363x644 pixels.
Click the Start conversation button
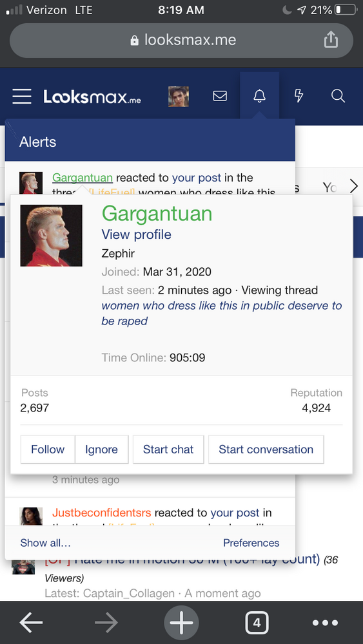266,450
